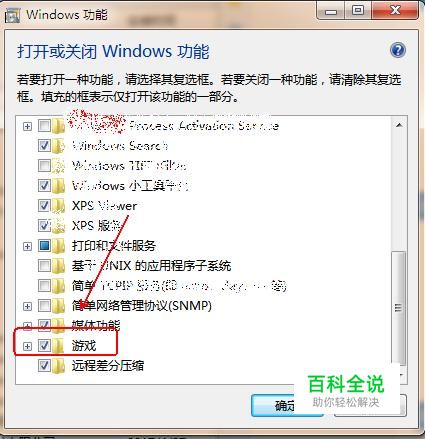The height and width of the screenshot is (439, 425).
Task: Click the XPS Viewer folder icon
Action: (x=59, y=206)
